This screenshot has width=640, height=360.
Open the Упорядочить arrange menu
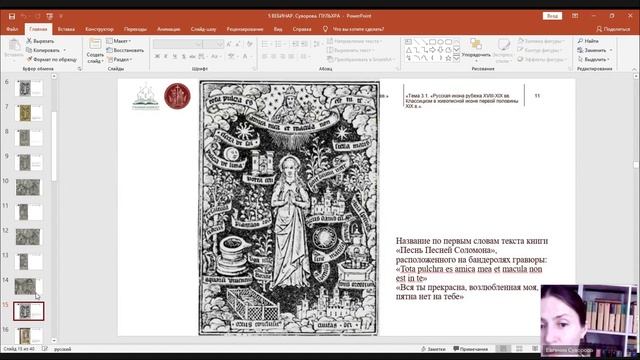point(476,49)
